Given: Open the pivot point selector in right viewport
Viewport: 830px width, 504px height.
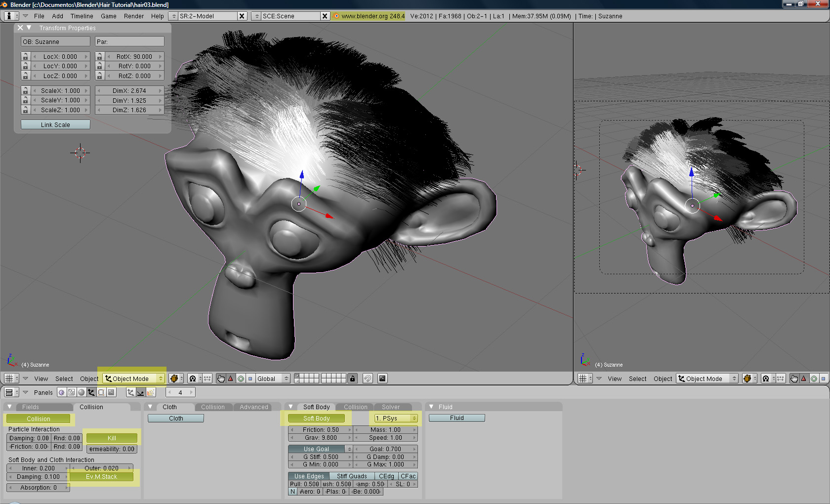Looking at the screenshot, I should point(768,378).
